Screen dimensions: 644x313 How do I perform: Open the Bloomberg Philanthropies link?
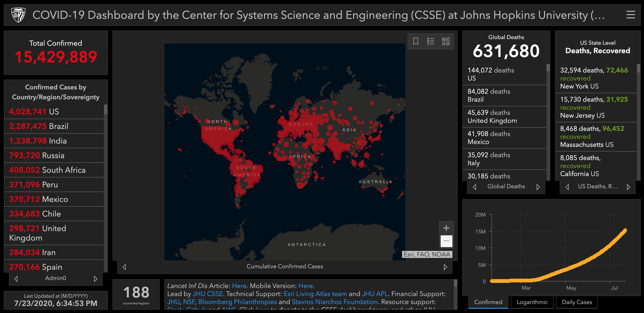[237, 302]
